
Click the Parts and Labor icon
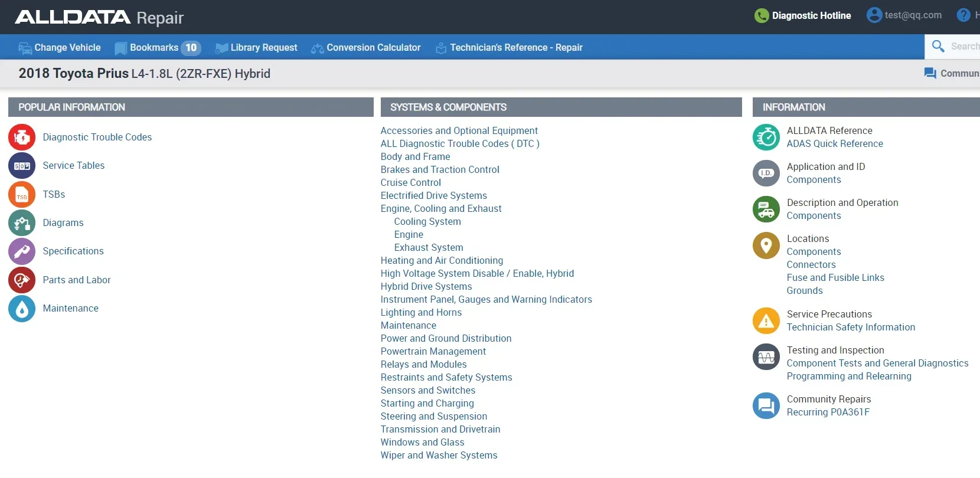(22, 280)
